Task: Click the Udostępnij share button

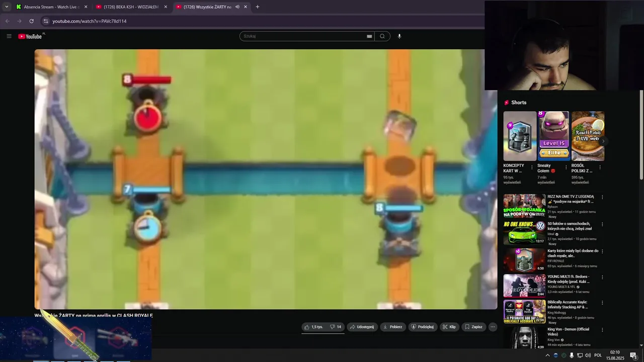Action: click(x=362, y=327)
